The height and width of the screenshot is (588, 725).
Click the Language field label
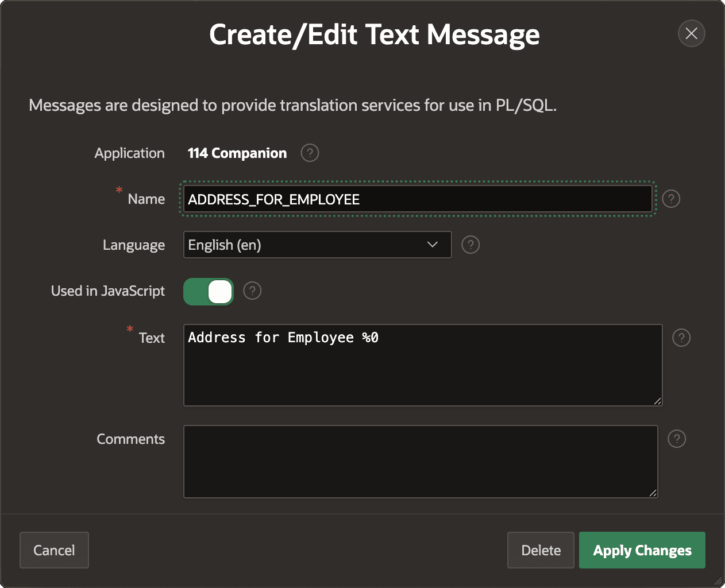[x=134, y=245]
